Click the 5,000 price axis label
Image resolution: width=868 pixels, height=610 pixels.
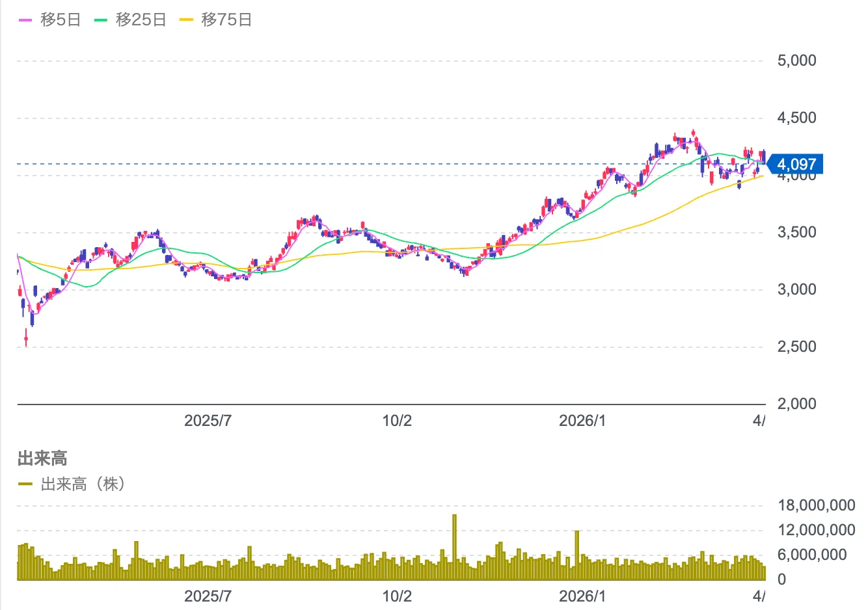click(796, 60)
